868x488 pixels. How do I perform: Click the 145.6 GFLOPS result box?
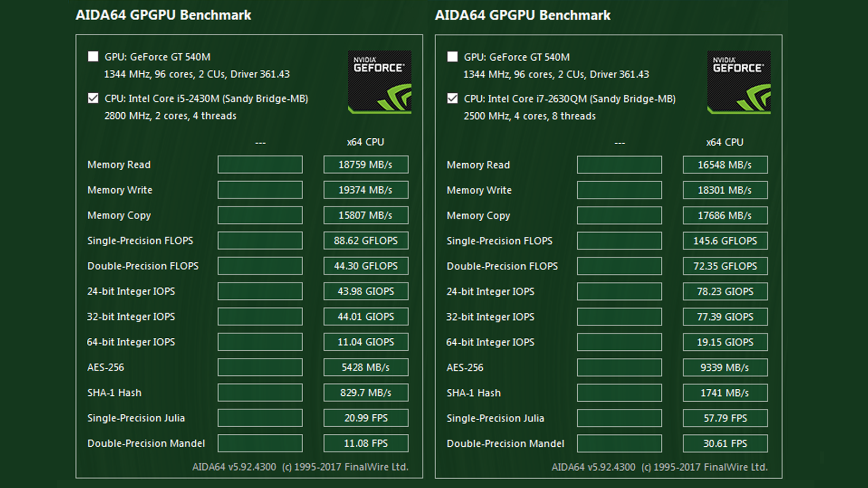tap(725, 241)
